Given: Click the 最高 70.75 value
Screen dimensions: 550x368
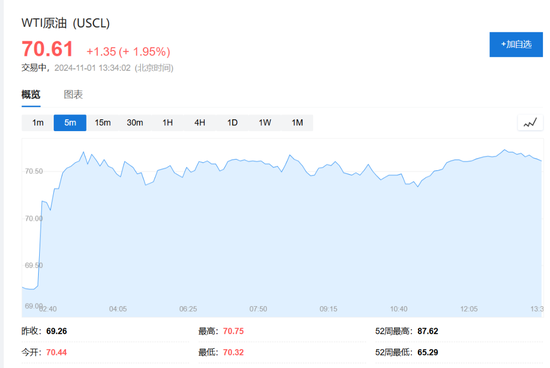Looking at the screenshot, I should tap(233, 331).
